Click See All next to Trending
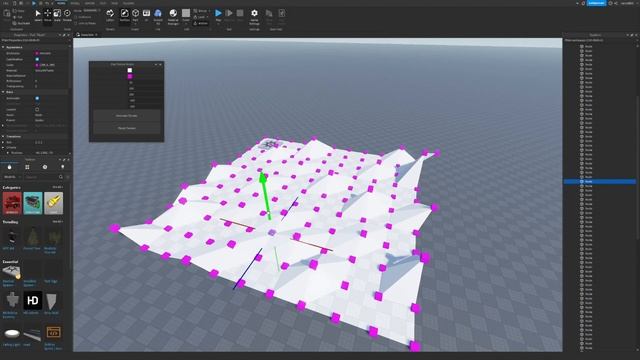 tap(58, 222)
